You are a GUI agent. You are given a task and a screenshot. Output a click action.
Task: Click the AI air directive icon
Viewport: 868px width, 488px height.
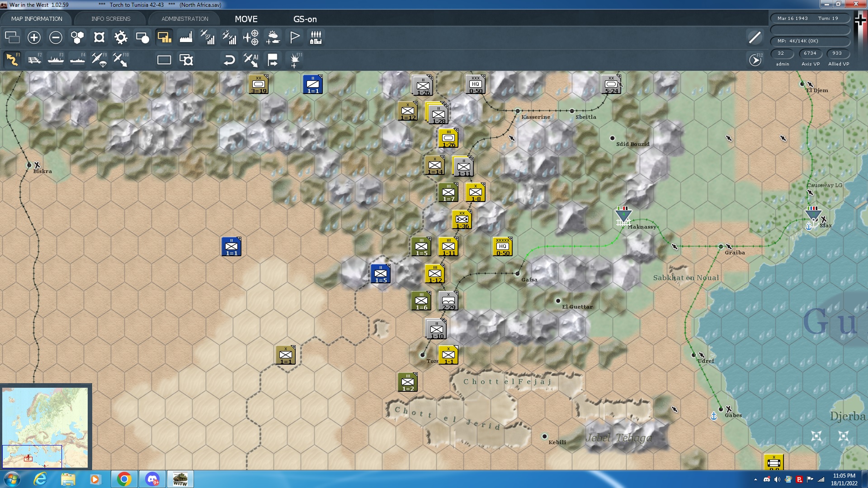[x=251, y=60]
